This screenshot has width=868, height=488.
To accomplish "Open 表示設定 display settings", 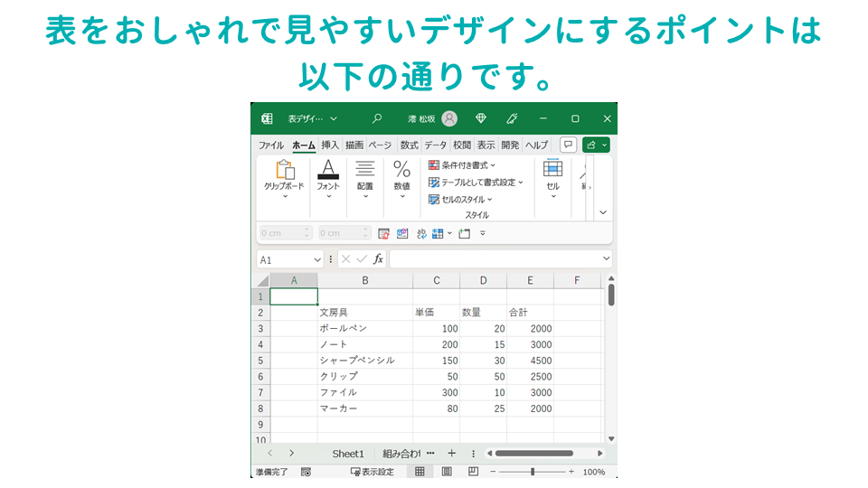I will [373, 472].
